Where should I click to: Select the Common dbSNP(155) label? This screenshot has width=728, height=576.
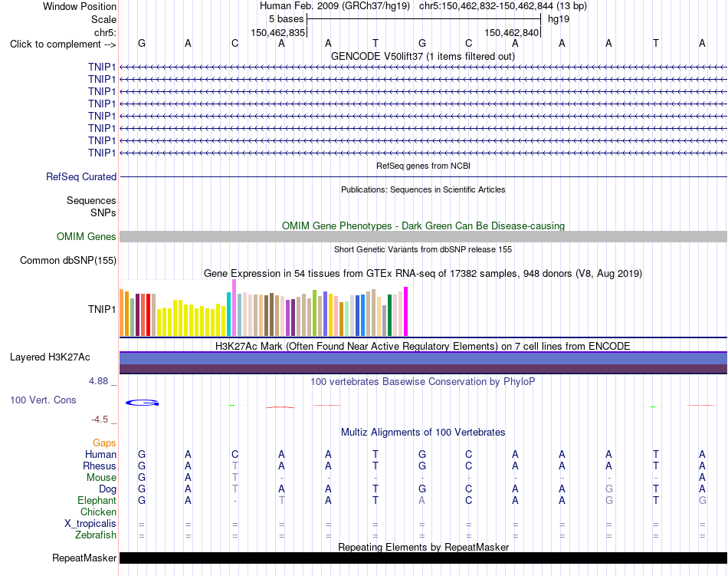click(x=67, y=260)
